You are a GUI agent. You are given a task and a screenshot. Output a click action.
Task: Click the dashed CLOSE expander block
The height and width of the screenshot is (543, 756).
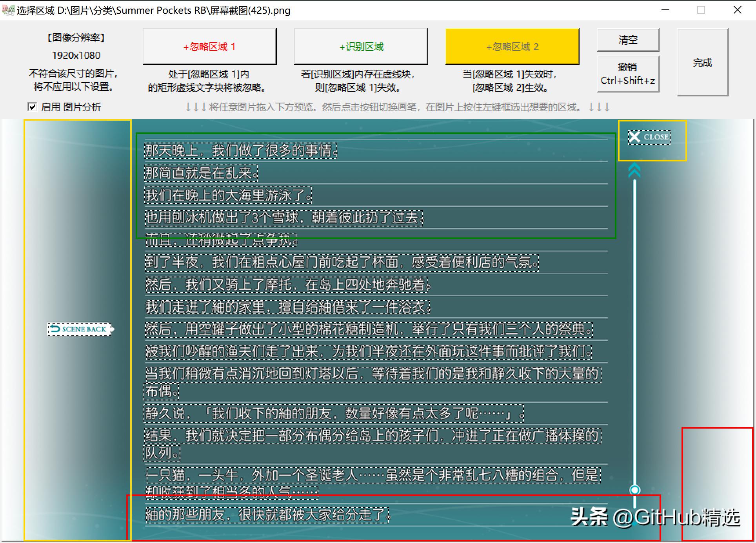coord(649,137)
